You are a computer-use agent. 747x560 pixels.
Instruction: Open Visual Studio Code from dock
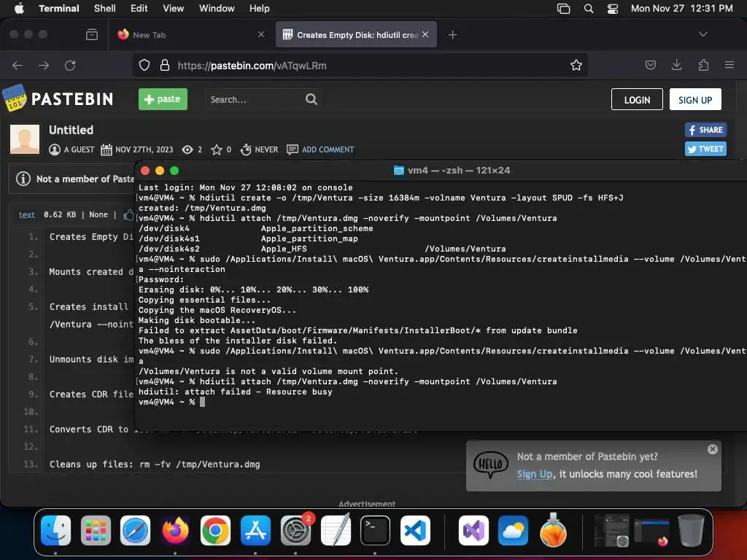[415, 531]
